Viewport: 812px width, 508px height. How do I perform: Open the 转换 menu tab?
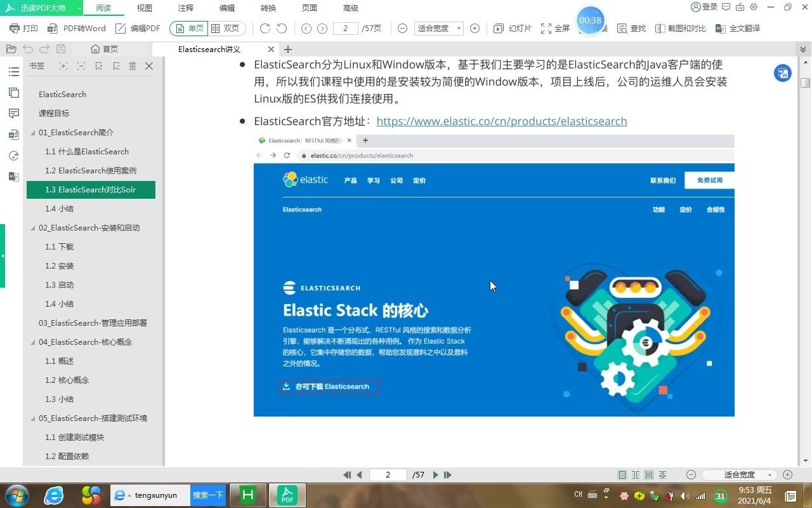pyautogui.click(x=268, y=8)
